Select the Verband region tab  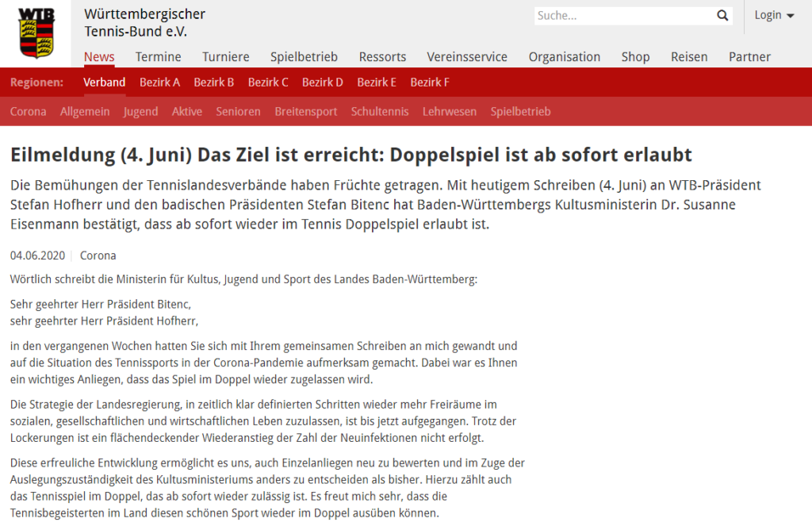pyautogui.click(x=105, y=83)
